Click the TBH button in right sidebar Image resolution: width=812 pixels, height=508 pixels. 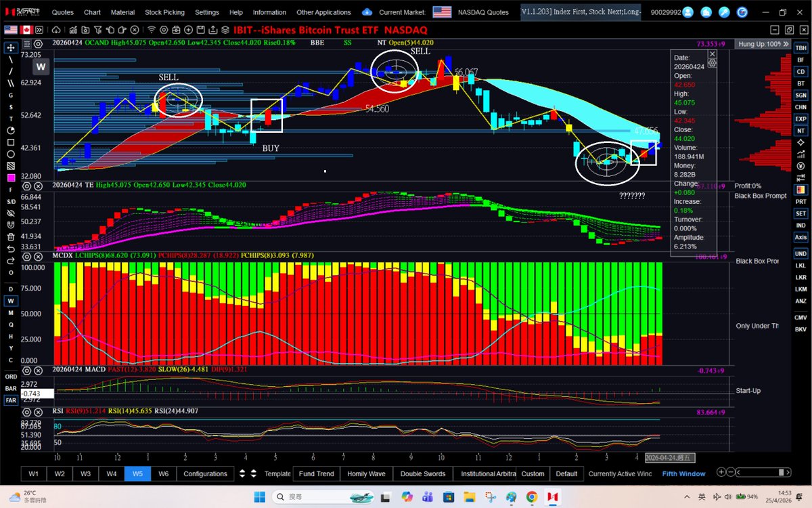800,48
